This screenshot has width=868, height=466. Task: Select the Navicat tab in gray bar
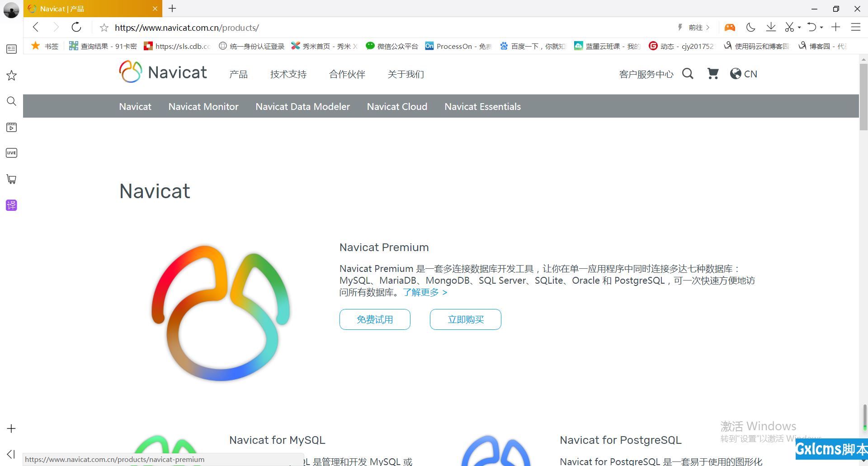coord(135,106)
